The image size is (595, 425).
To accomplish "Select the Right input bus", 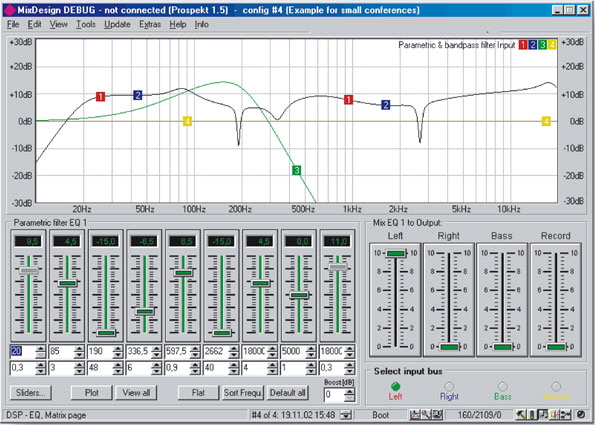I will tap(449, 387).
